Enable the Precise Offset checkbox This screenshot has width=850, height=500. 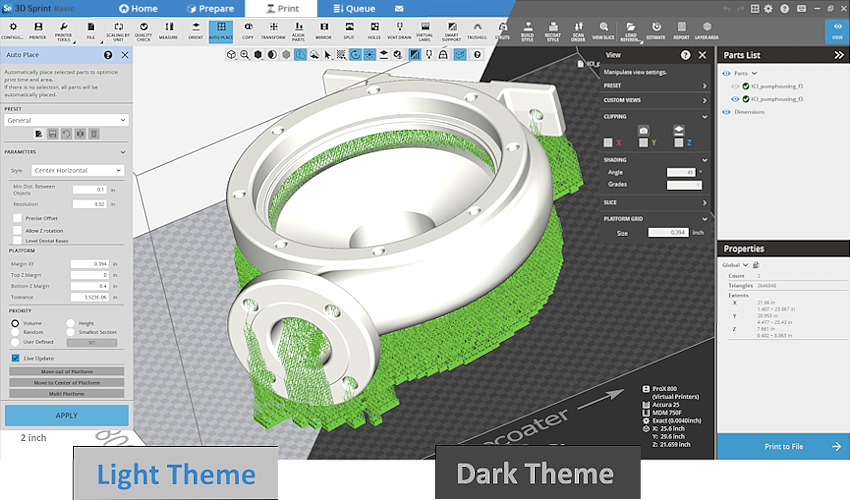[x=17, y=217]
